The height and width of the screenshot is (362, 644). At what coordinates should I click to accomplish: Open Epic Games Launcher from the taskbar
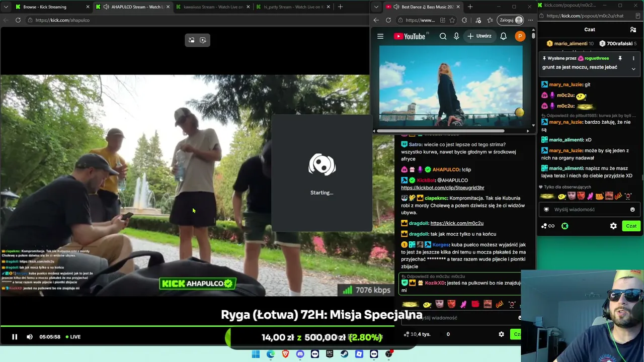pyautogui.click(x=330, y=354)
